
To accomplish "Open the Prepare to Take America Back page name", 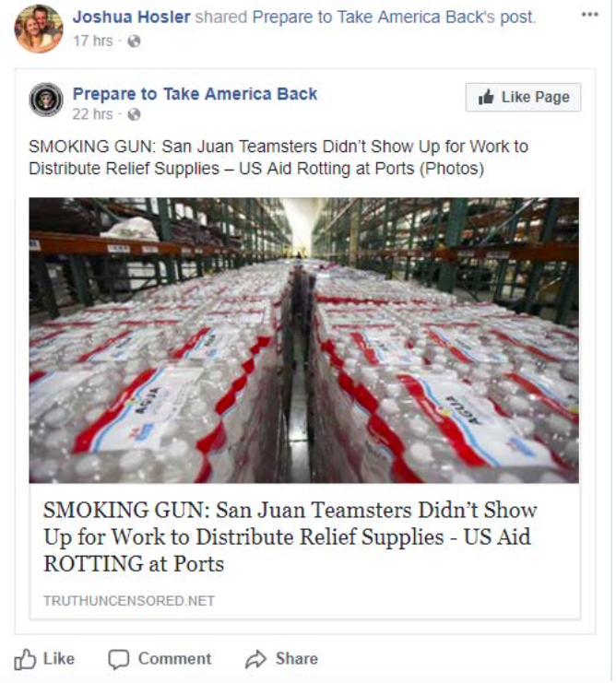I will tap(195, 94).
